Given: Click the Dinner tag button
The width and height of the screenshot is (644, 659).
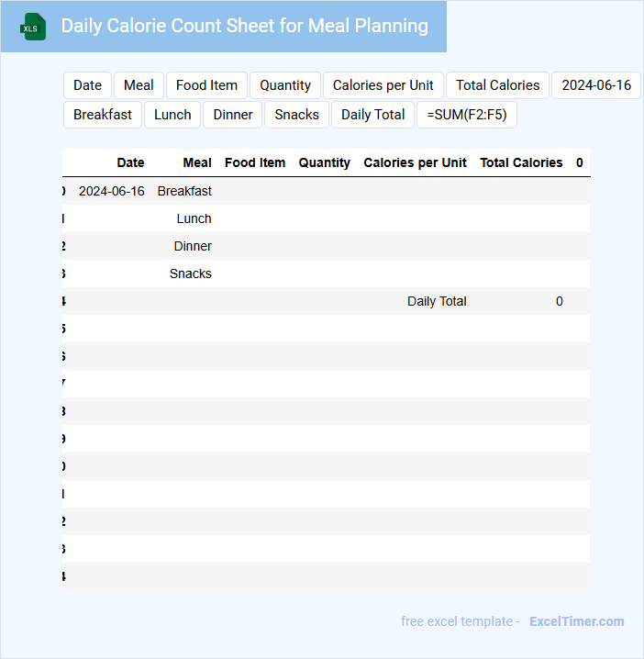Looking at the screenshot, I should coord(233,115).
